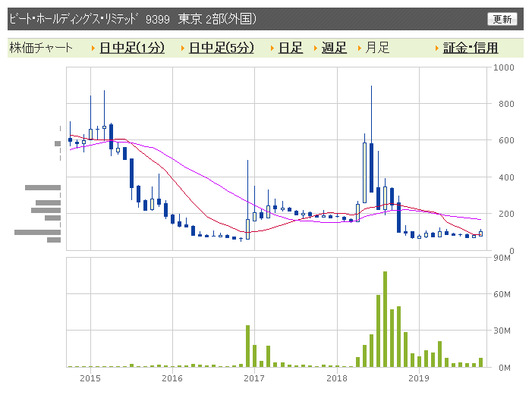Click the 2019 year label on axis
This screenshot has height=398, width=532.
(x=419, y=378)
